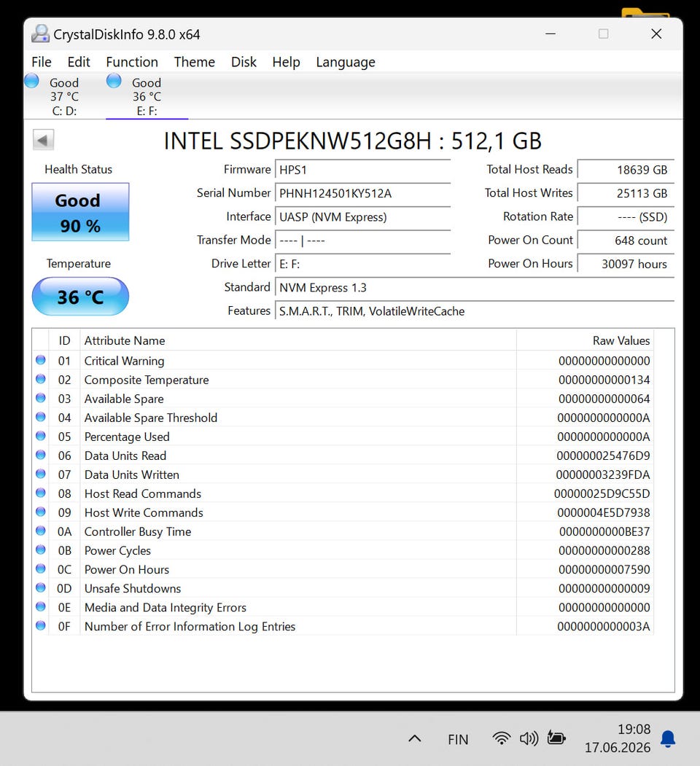Click the Interface field UASP (NVM Express)
This screenshot has height=766, width=700.
click(x=362, y=217)
